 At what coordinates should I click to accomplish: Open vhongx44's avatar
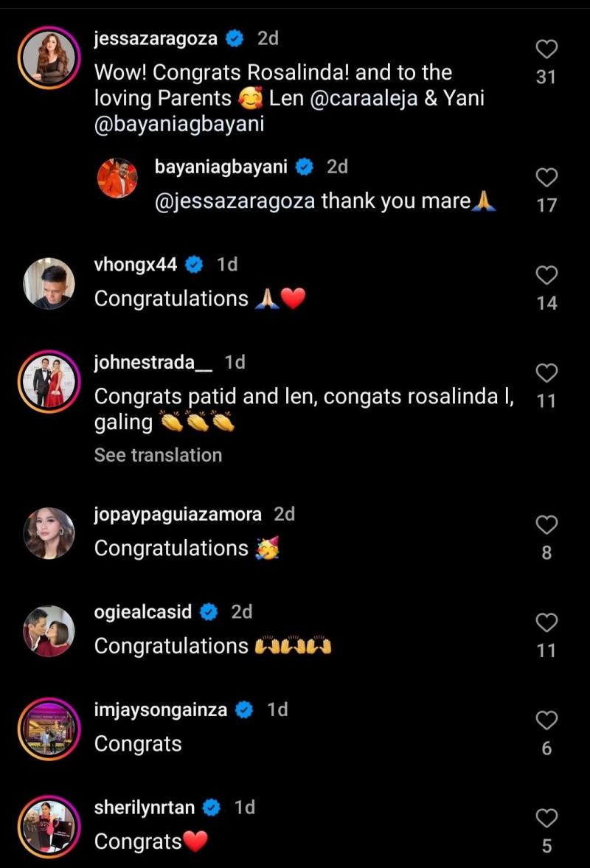(49, 283)
